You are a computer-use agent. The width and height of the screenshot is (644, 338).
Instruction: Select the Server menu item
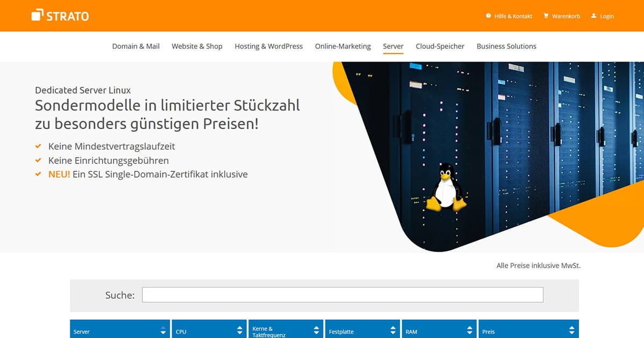coord(393,46)
